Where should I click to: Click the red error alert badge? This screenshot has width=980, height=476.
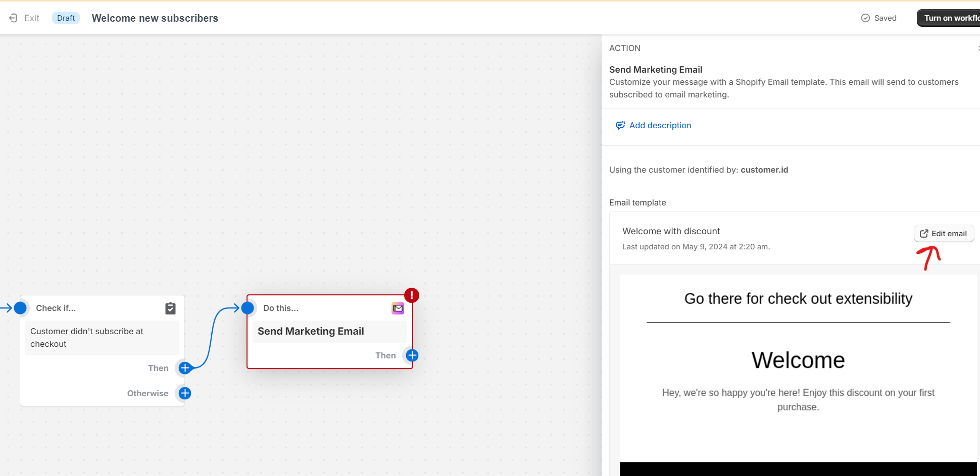[412, 295]
